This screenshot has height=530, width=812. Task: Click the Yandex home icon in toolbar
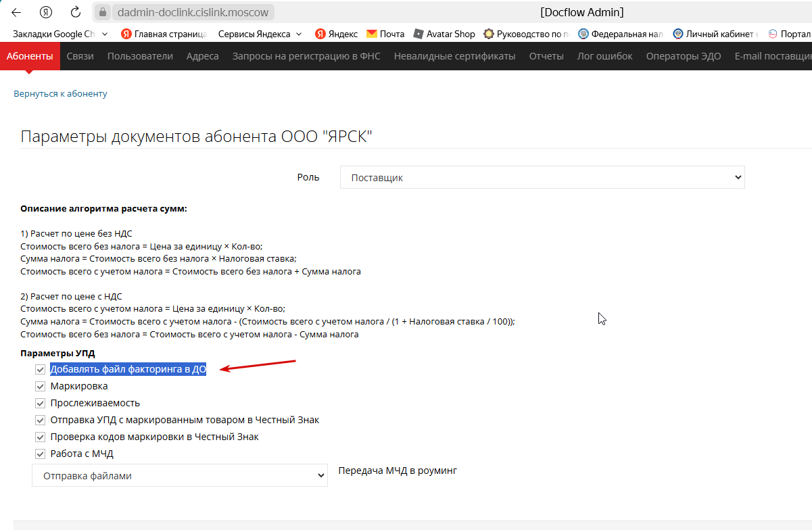pos(46,12)
